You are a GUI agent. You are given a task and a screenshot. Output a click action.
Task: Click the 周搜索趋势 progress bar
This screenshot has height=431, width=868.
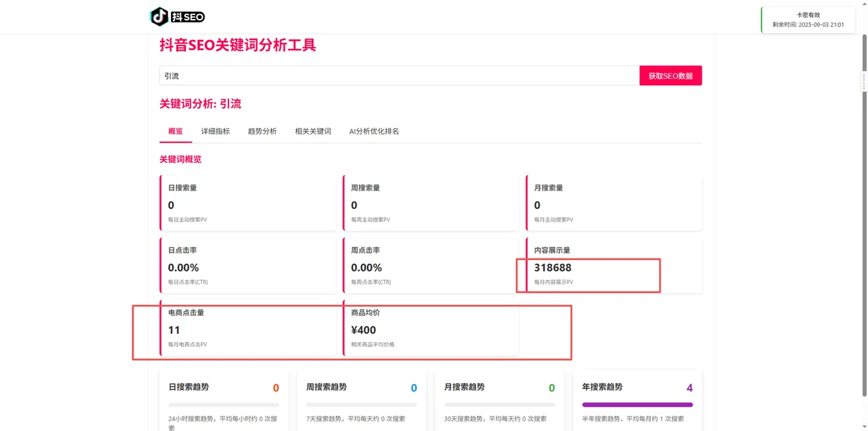pos(361,405)
